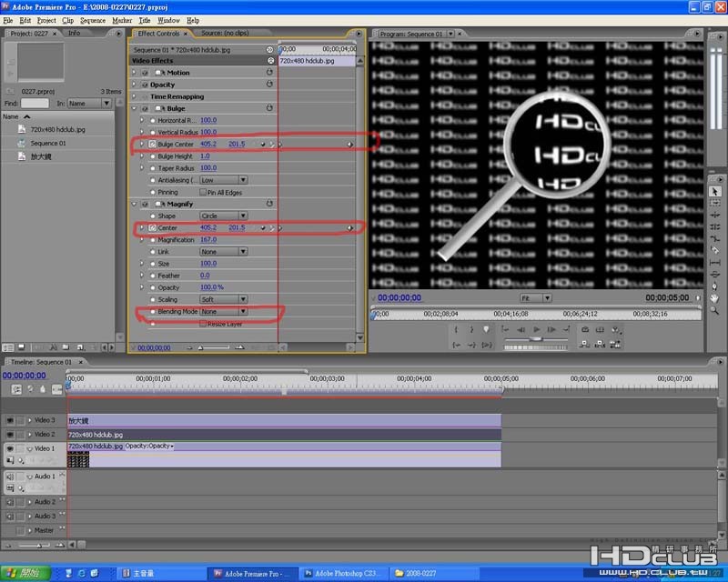Click Go to In Point button
728x582 pixels.
tap(457, 345)
